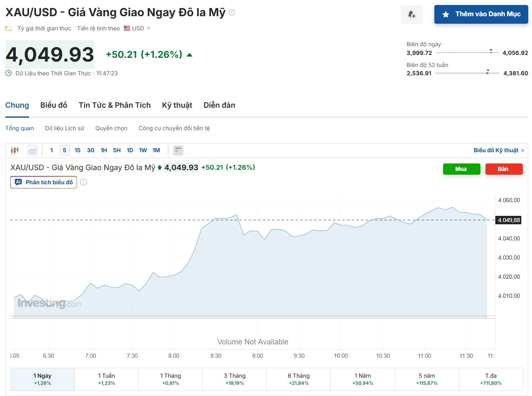
Task: Click the info icon next to XAU/USD title
Action: point(232,12)
